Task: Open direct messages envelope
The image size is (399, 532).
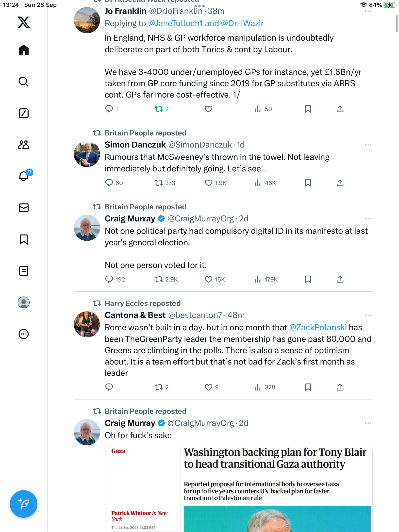Action: 24,208
